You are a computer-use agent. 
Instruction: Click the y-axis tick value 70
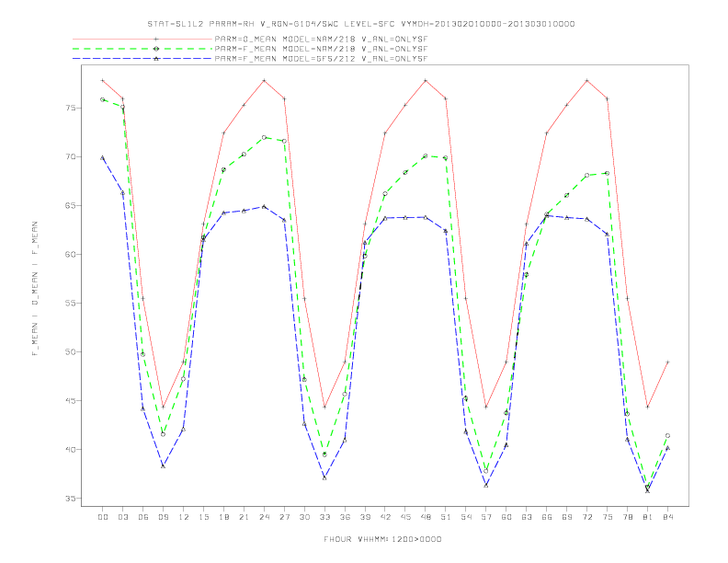click(72, 157)
